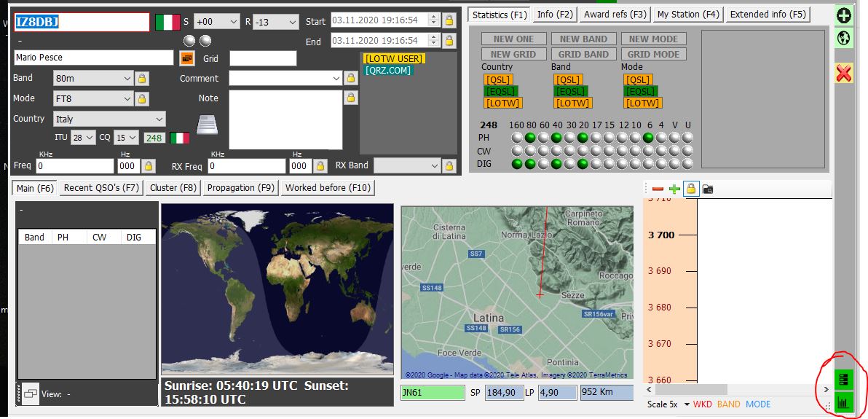Click the NEW MODE button
This screenshot has width=868, height=419.
(x=653, y=39)
